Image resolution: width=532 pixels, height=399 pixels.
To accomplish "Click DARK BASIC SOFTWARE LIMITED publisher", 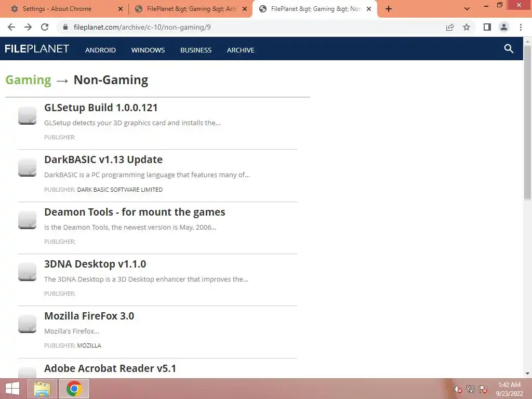I will pos(120,190).
